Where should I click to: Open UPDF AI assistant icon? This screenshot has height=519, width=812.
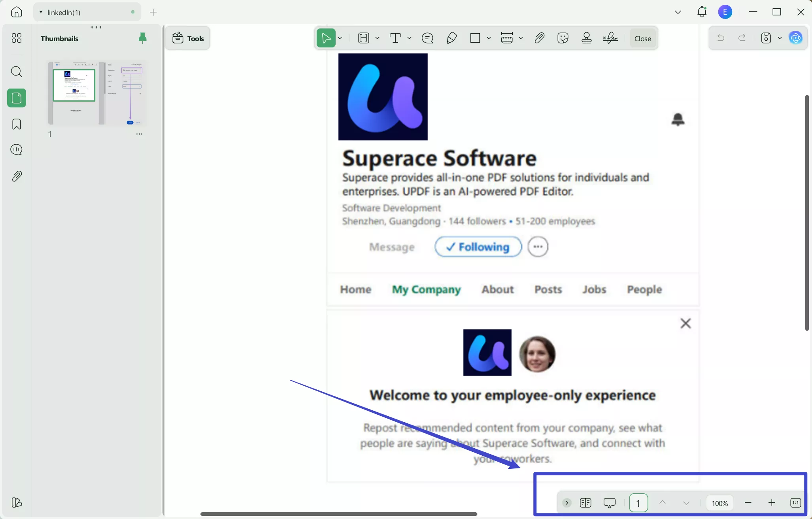(795, 38)
